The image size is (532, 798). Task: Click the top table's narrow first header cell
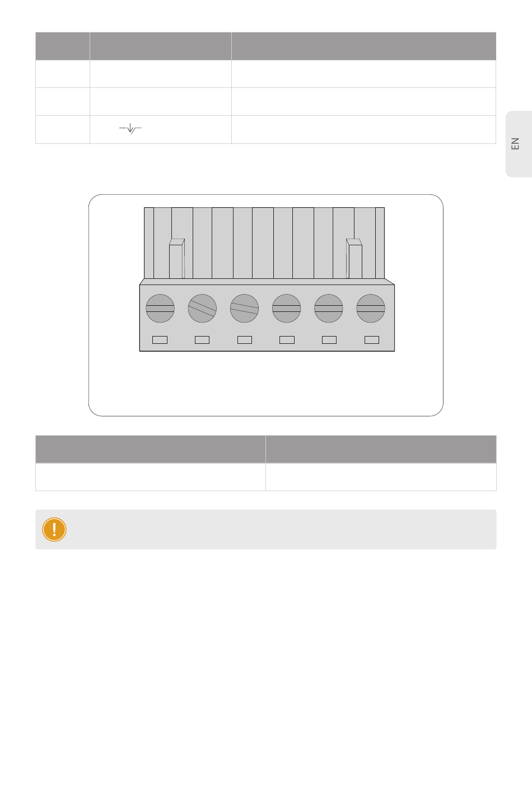click(x=62, y=46)
